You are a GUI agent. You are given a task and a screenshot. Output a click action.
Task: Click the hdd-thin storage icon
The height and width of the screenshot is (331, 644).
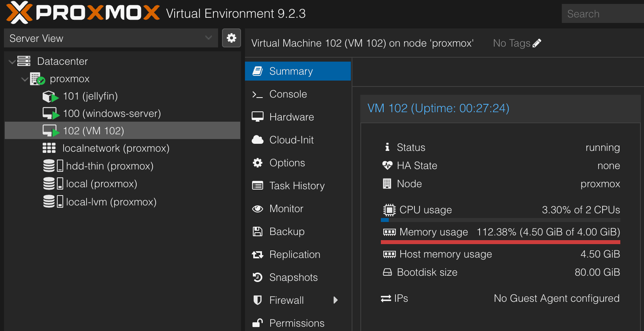point(53,165)
